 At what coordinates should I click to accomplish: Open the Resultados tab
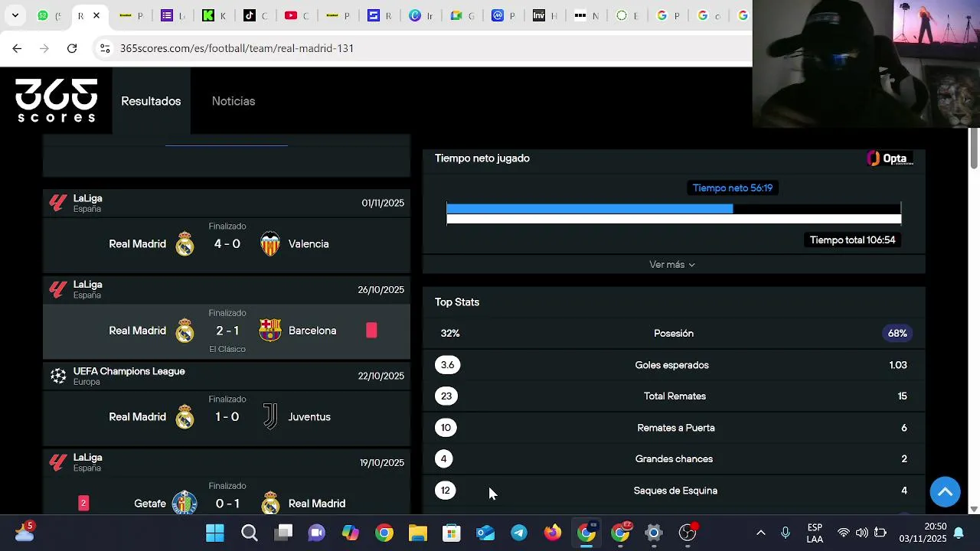click(x=151, y=101)
